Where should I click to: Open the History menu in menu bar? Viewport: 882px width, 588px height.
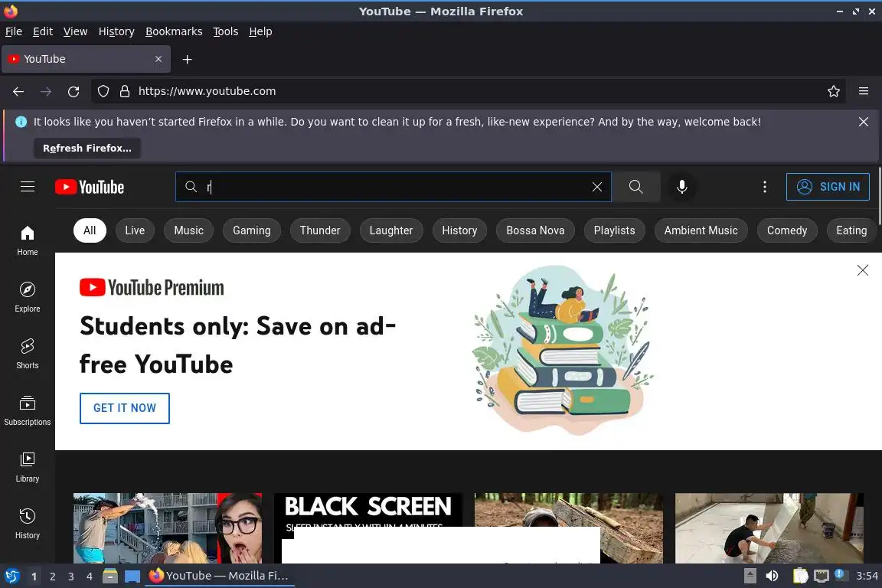tap(116, 31)
